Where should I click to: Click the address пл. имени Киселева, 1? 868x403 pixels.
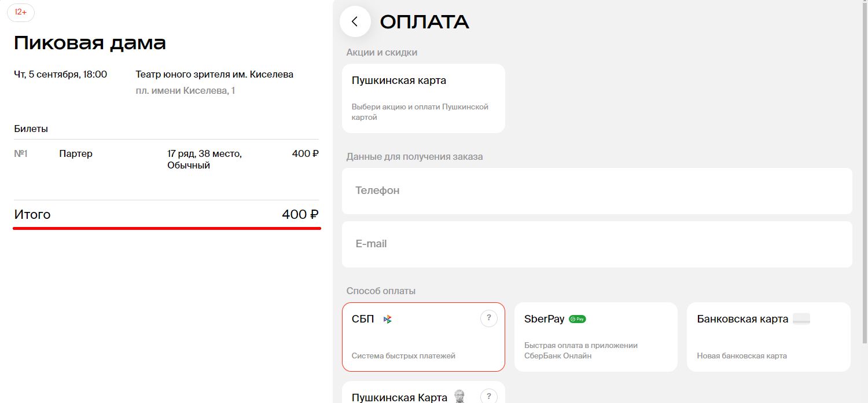coord(185,91)
